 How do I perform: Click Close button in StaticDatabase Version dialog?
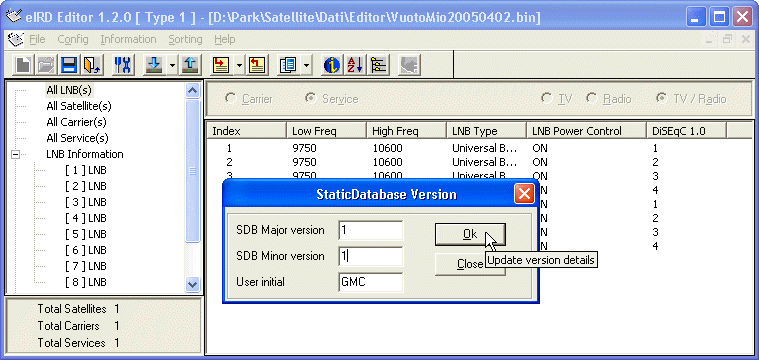click(x=470, y=264)
